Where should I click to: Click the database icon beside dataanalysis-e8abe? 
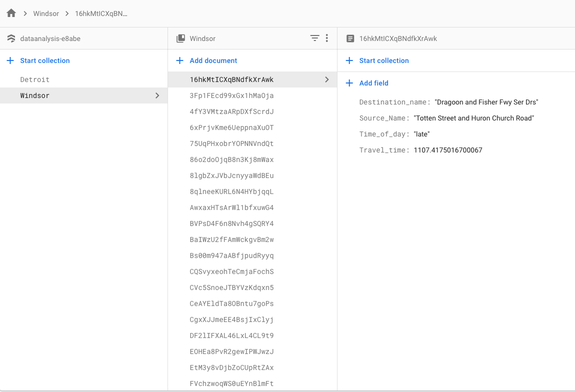pos(11,38)
